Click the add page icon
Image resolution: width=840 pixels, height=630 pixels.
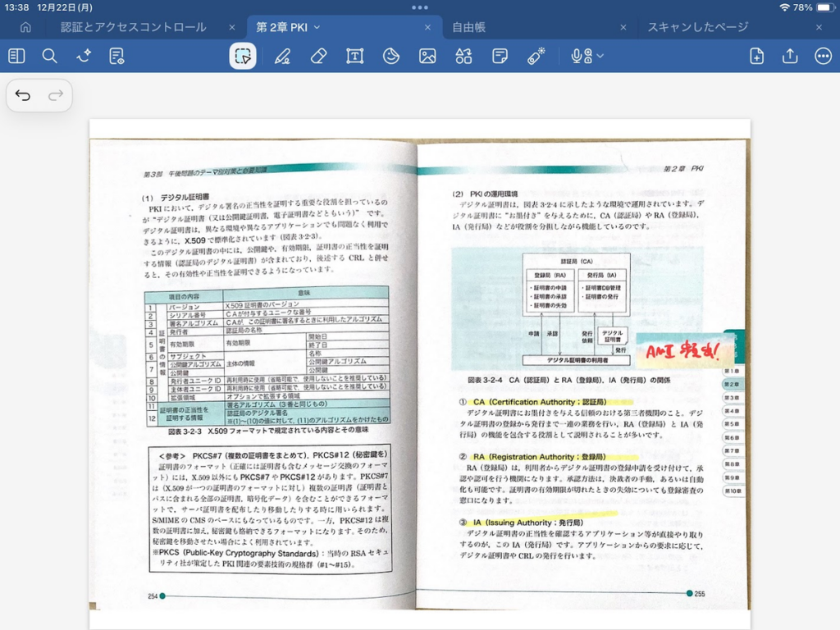click(x=756, y=56)
